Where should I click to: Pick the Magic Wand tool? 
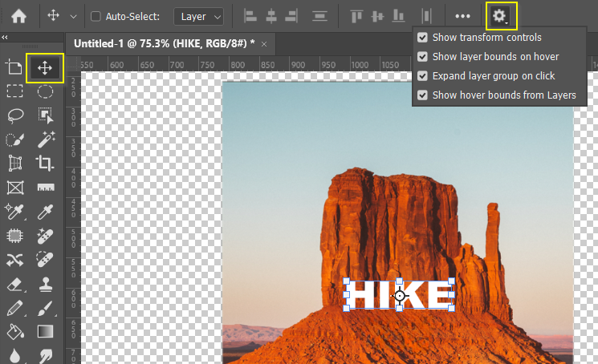click(45, 140)
